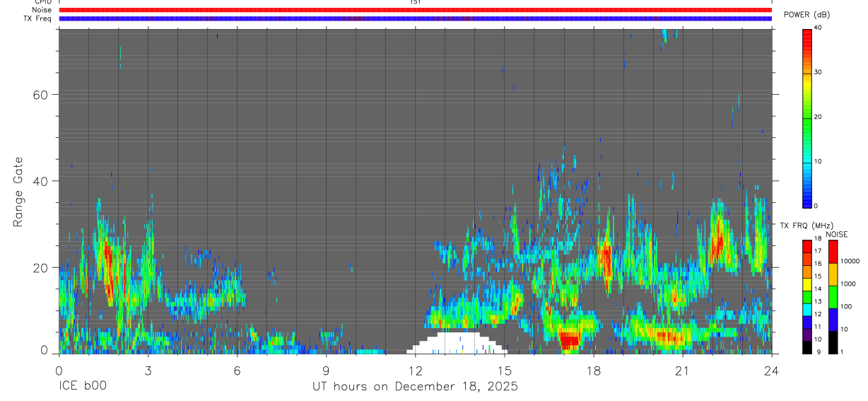This screenshot has width=868, height=401.
Task: Click the POWER (dB) color bar
Action: (x=807, y=117)
